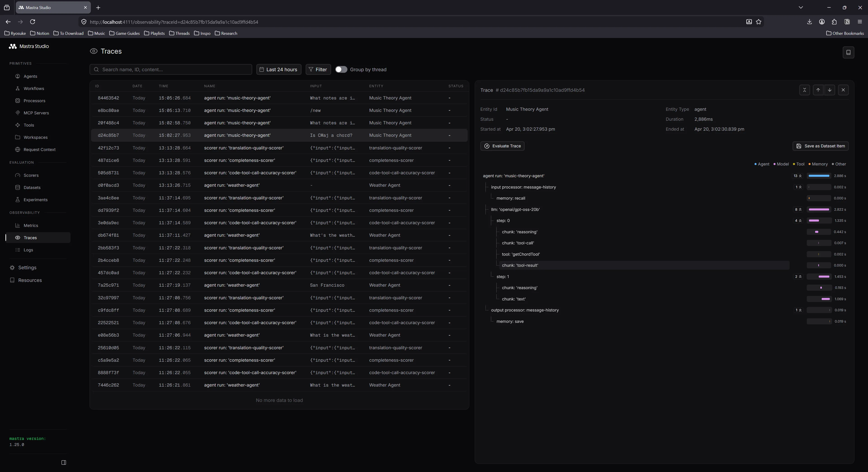
Task: Open the right side panel toggle above the trace
Action: pyautogui.click(x=849, y=52)
